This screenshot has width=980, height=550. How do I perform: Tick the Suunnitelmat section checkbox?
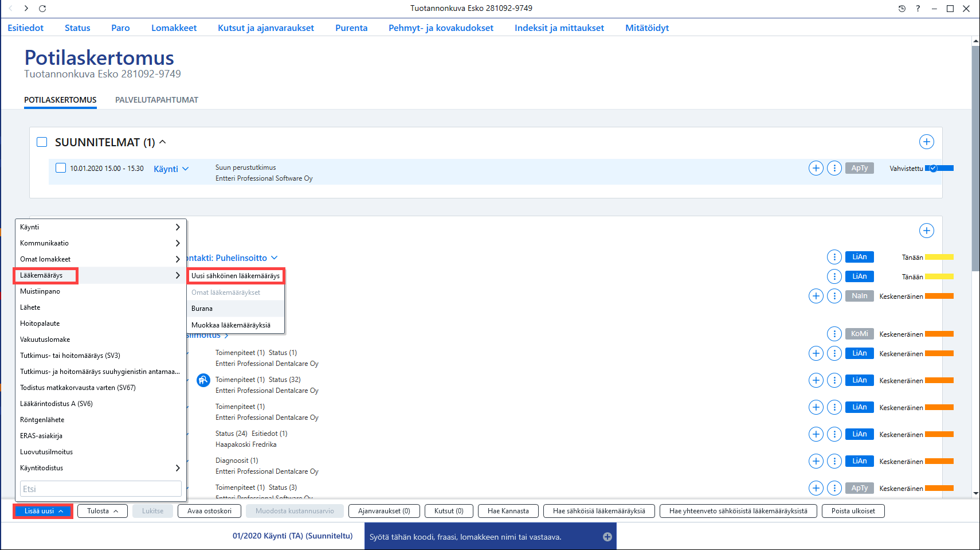42,142
